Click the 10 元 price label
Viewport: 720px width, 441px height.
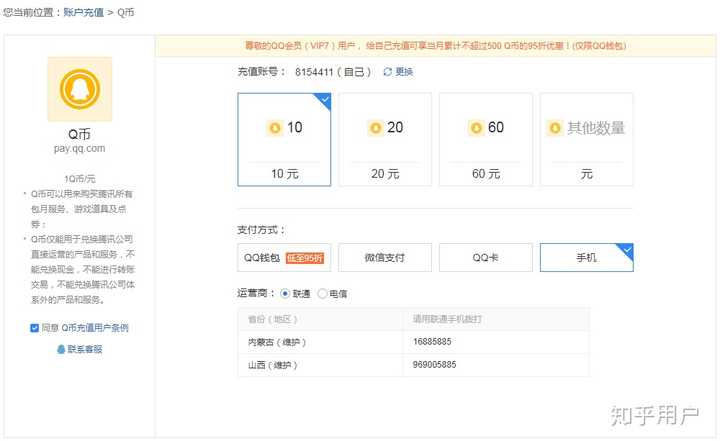[x=285, y=174]
